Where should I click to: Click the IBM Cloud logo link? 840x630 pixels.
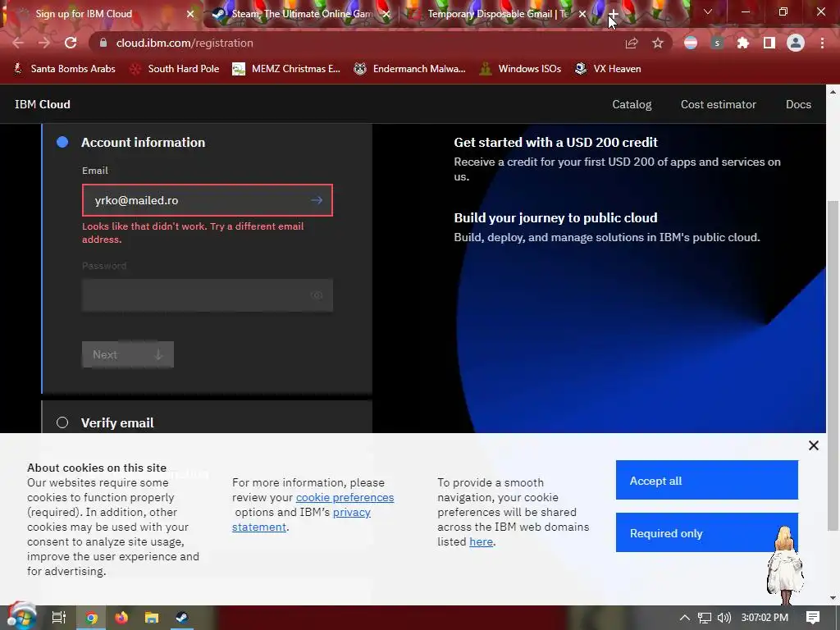pos(43,104)
